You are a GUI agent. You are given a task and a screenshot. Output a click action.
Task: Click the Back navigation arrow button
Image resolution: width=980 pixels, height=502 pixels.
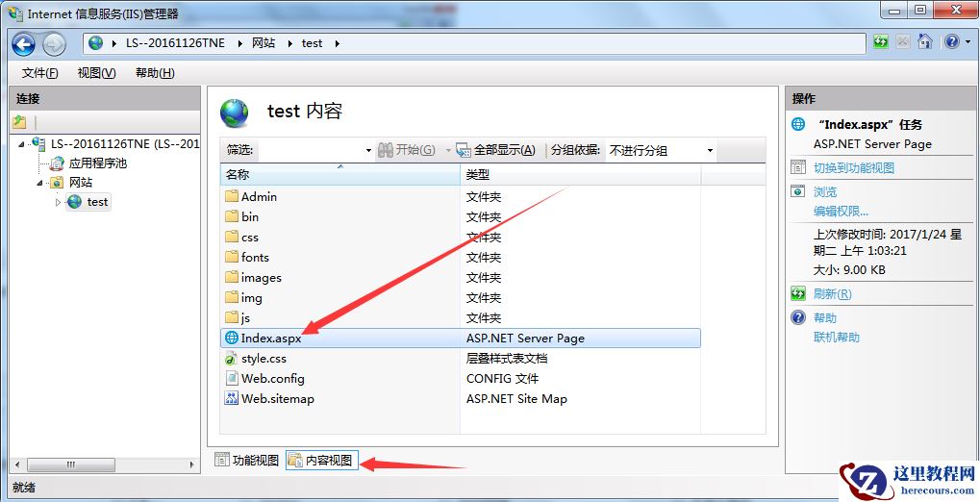coord(24,44)
